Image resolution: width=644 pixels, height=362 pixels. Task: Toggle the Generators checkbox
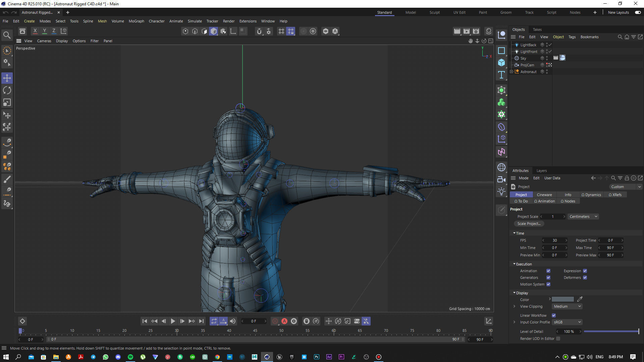548,278
